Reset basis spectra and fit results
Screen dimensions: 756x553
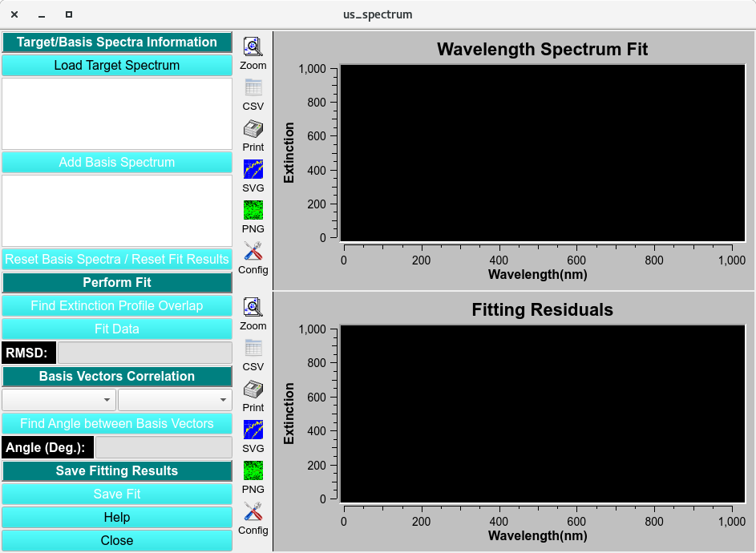click(x=117, y=259)
